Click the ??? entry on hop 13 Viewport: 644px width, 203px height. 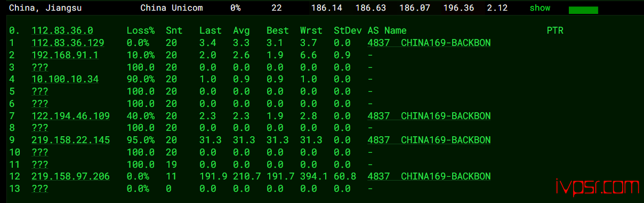(x=40, y=189)
